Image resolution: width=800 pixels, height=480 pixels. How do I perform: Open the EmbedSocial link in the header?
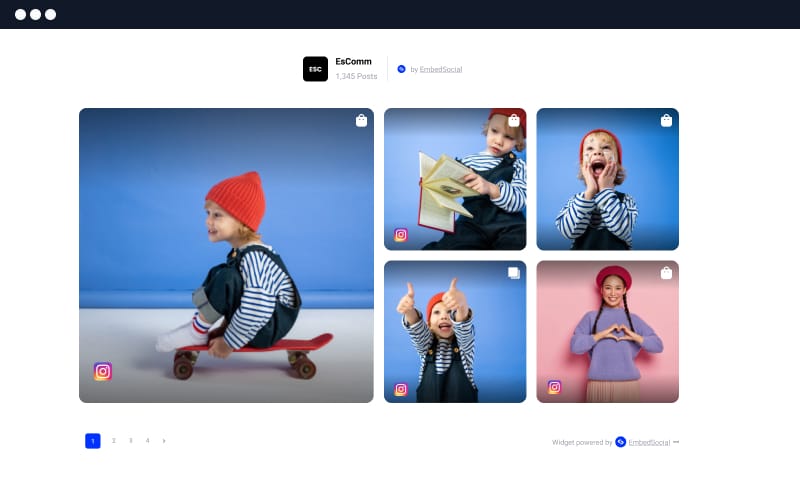click(441, 69)
